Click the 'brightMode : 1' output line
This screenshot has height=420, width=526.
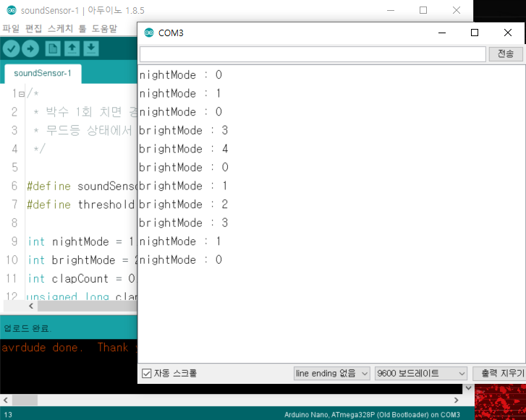[184, 186]
